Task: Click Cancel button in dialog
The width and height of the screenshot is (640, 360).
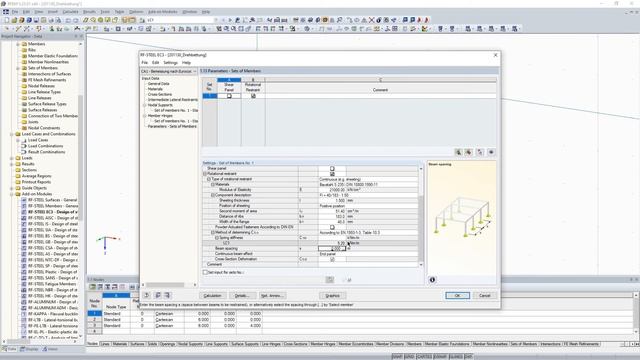Action: (484, 296)
